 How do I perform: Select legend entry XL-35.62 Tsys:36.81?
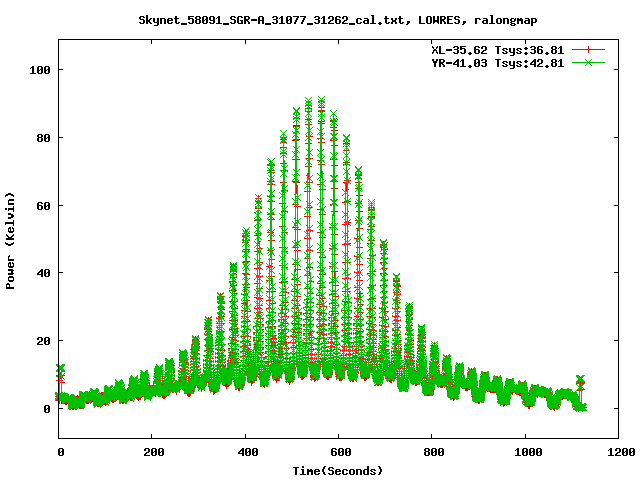point(498,50)
